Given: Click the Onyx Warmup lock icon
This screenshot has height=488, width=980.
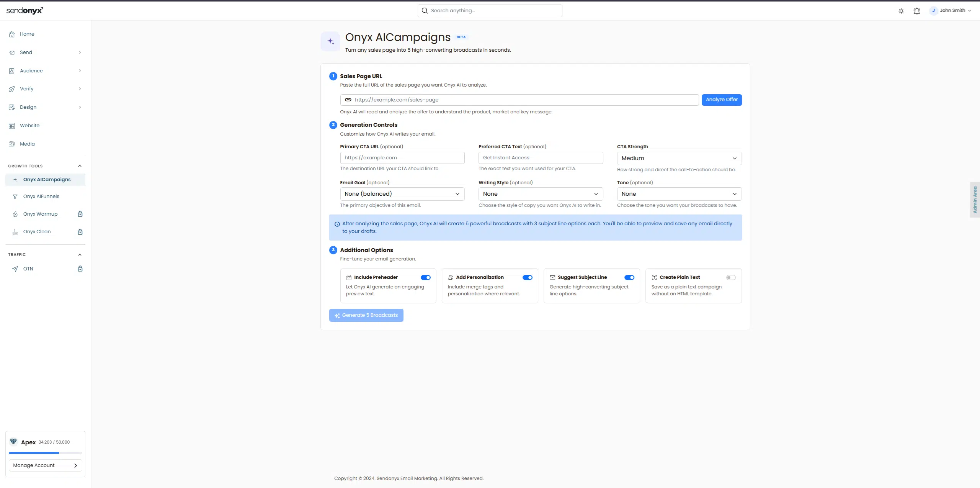Looking at the screenshot, I should (x=80, y=214).
